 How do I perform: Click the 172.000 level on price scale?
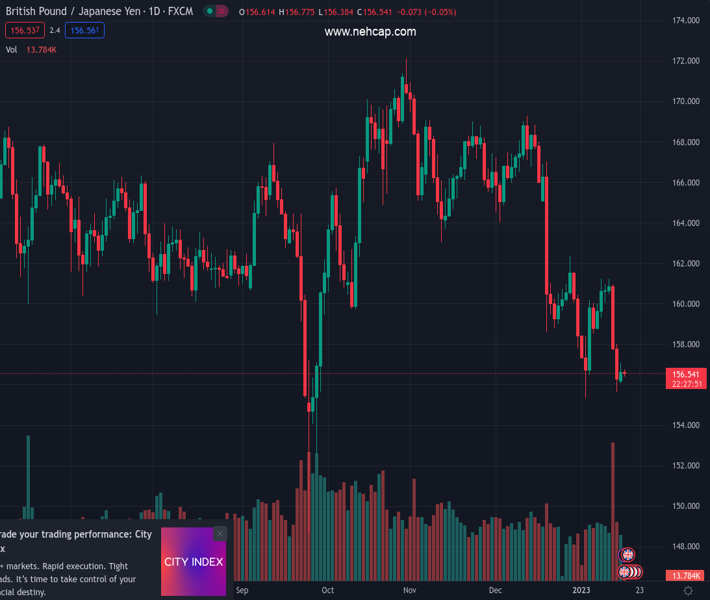685,61
